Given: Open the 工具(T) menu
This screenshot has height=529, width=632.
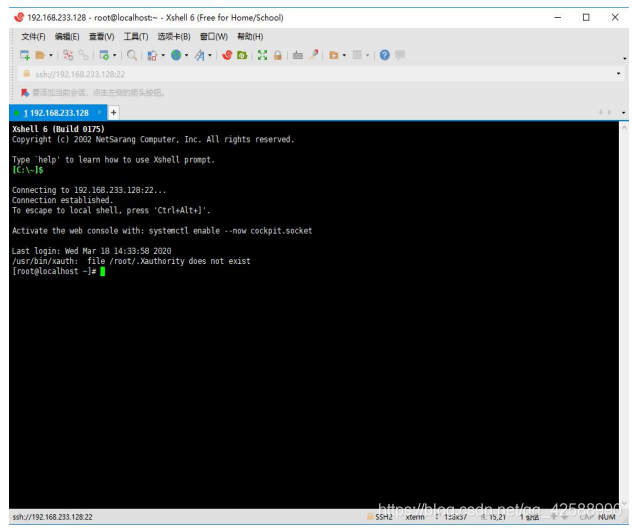Looking at the screenshot, I should click(136, 37).
